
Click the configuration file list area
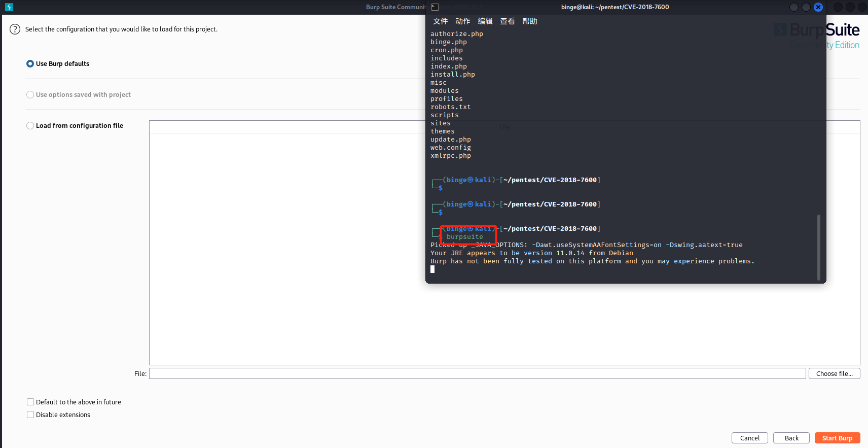coord(504,243)
